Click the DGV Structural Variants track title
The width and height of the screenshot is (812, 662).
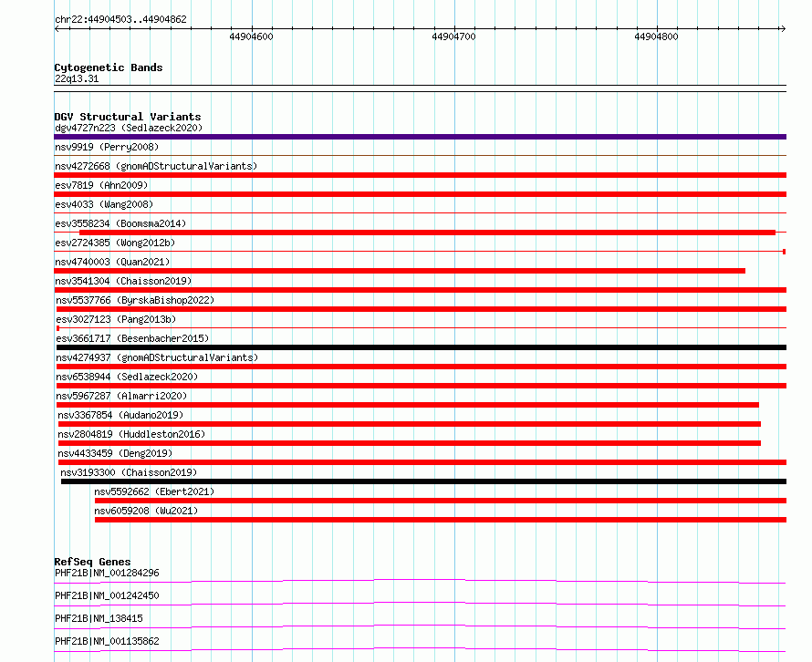128,117
